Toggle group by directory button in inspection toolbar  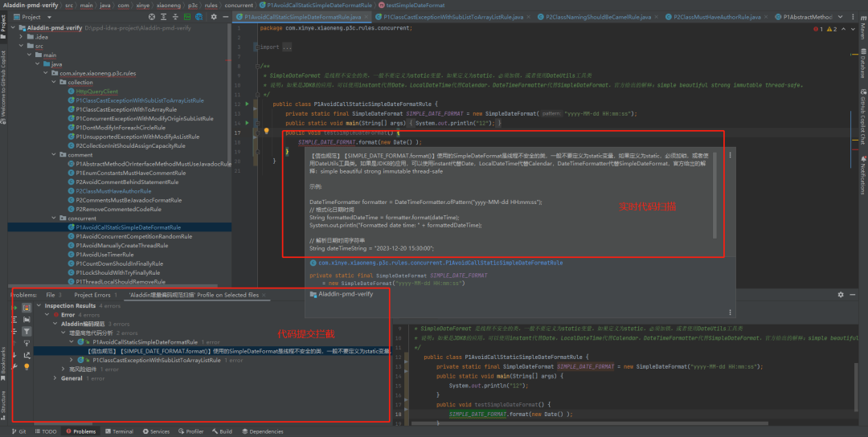[27, 320]
